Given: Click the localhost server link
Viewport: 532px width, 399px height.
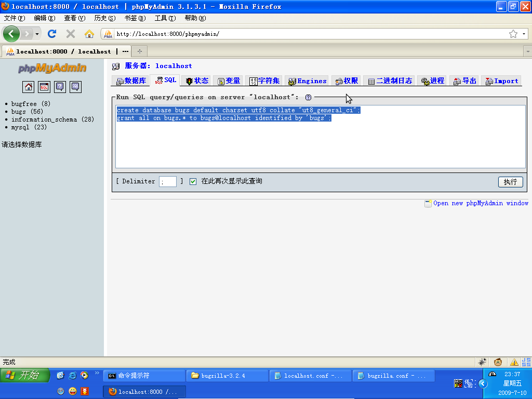Looking at the screenshot, I should tap(174, 66).
